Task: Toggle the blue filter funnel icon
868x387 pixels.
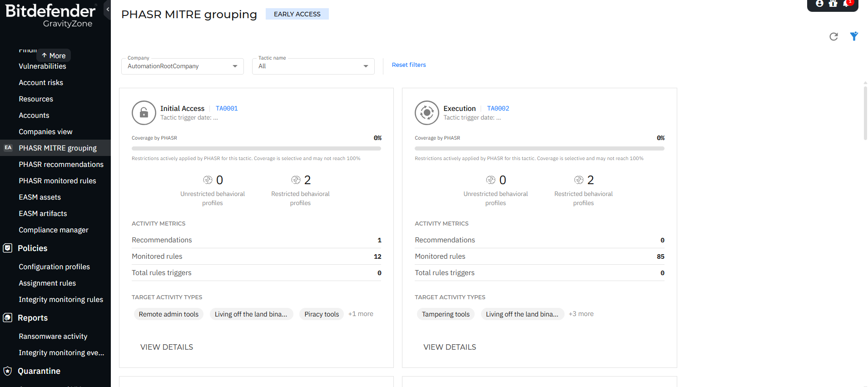Action: click(854, 36)
